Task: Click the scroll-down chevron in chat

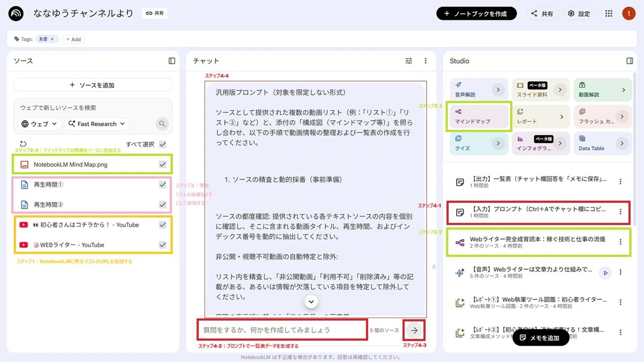Action: tap(311, 301)
